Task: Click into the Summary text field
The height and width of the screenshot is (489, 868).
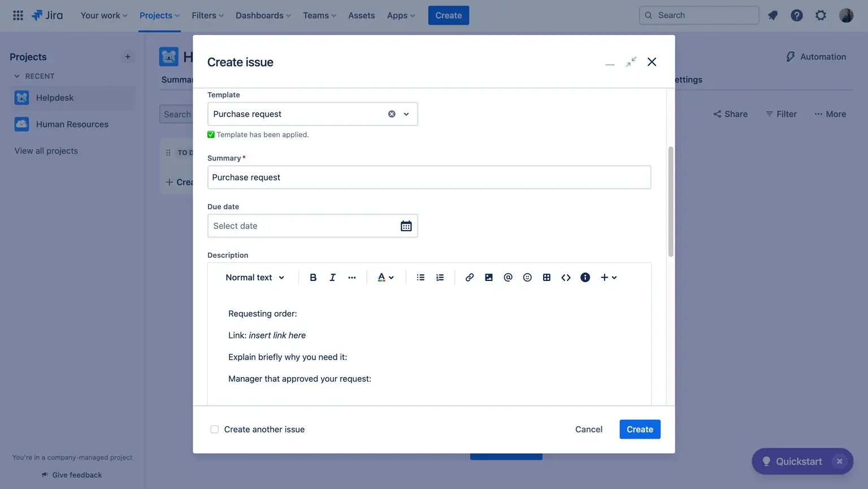Action: [x=429, y=178]
